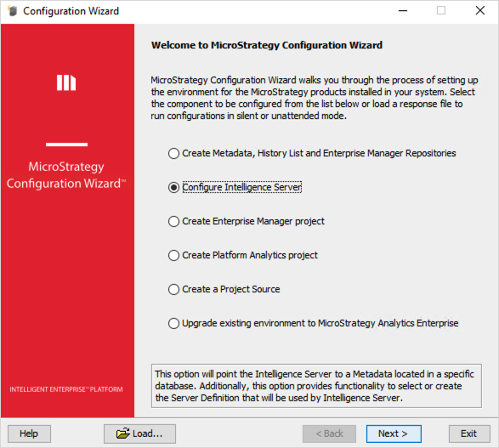Minimize the Configuration Wizard window
Screen dimensions: 499x448
point(403,11)
